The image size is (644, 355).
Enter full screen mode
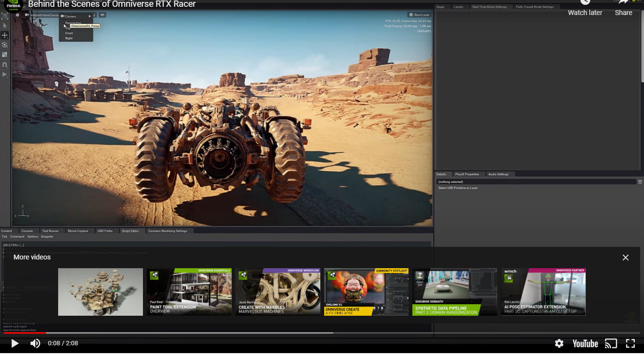click(630, 343)
